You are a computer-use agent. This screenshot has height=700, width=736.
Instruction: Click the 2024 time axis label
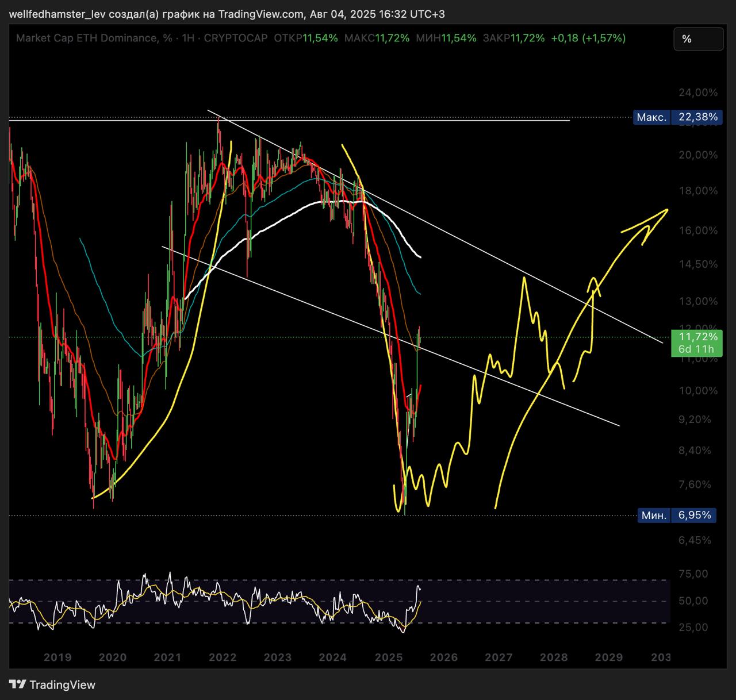point(332,657)
